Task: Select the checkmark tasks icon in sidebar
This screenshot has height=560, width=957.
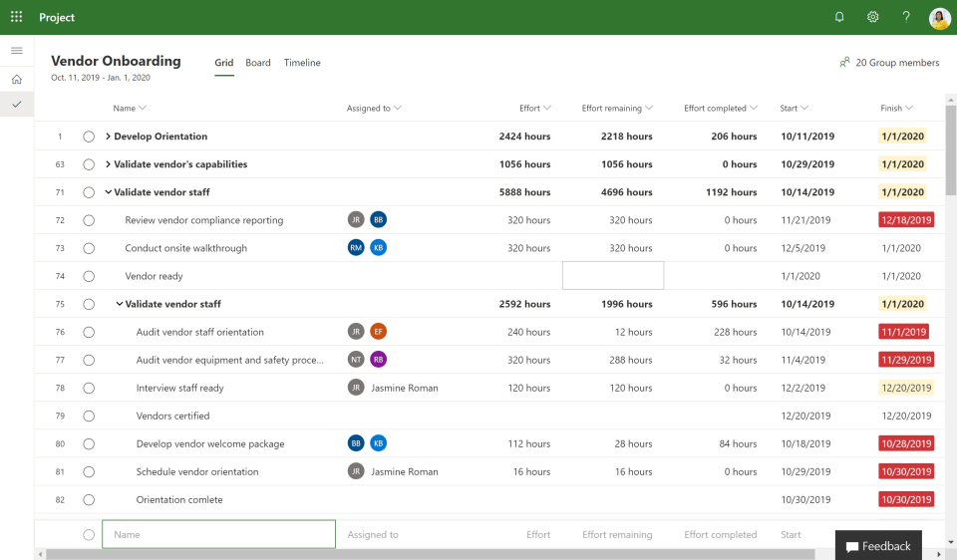Action: pos(17,105)
